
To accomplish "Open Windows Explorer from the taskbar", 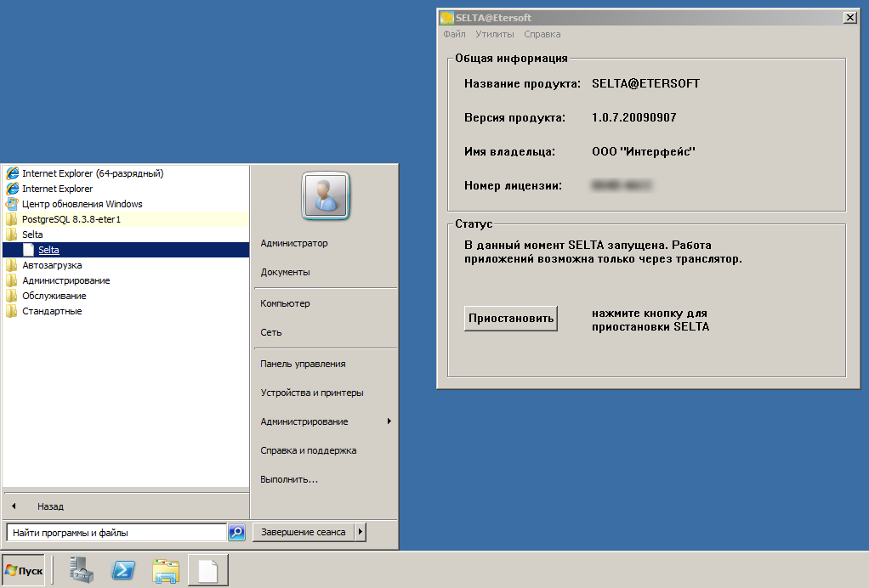I will point(166,570).
